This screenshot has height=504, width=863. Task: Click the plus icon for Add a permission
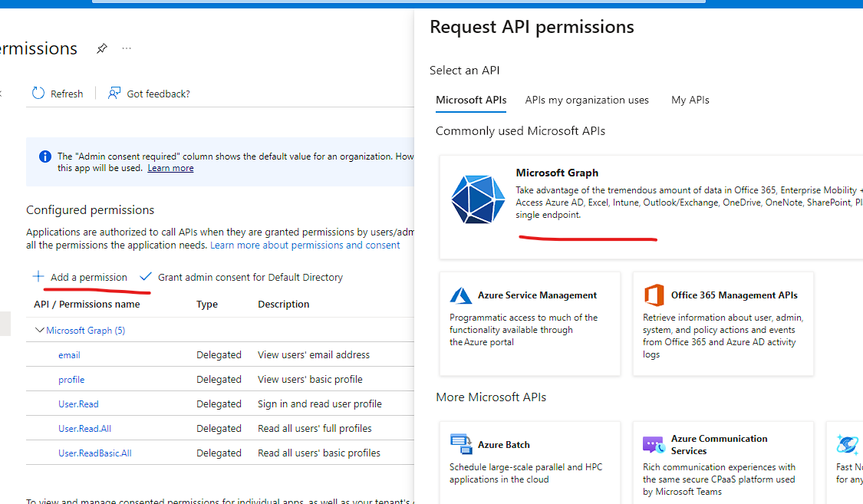coord(38,276)
